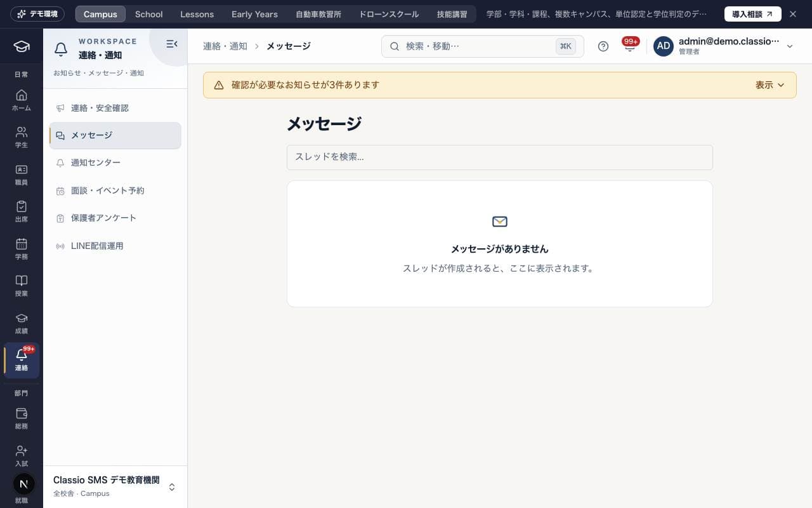Click the 導入相談 button
The width and height of the screenshot is (812, 508).
point(752,14)
